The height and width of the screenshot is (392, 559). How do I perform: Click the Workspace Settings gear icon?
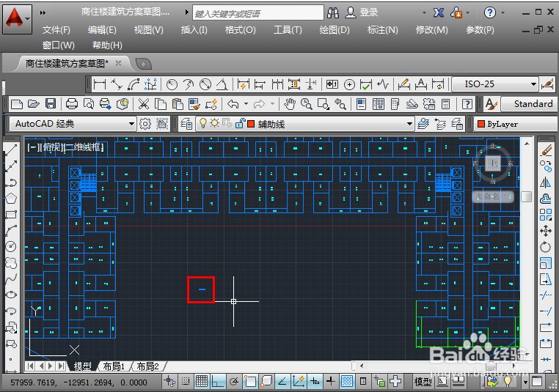[145, 124]
